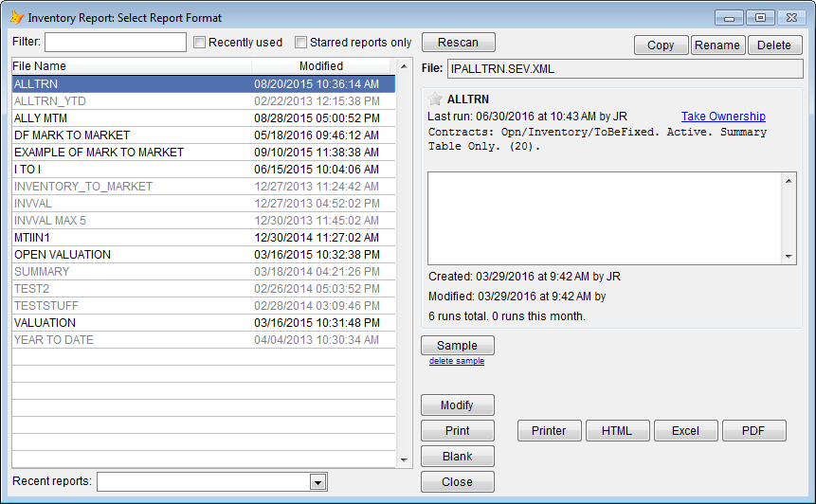Select the ALLTRN_YTD report row
Image resolution: width=816 pixels, height=504 pixels.
[204, 101]
